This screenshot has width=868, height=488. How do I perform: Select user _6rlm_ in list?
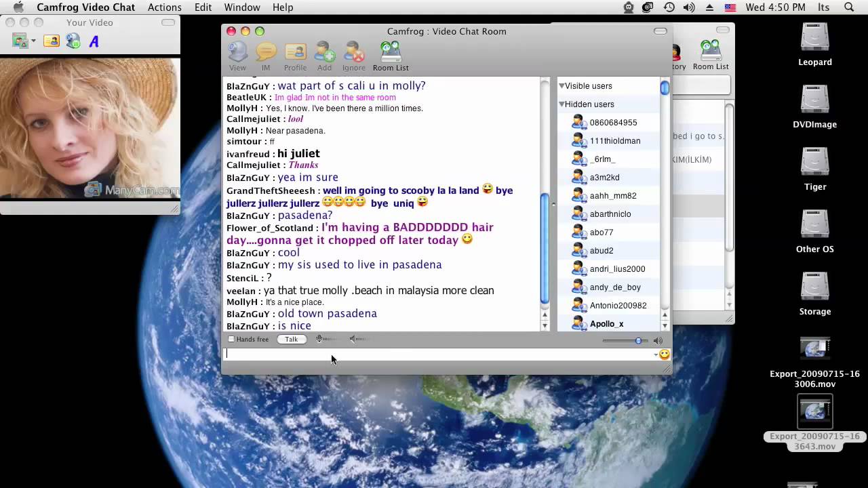pos(608,159)
